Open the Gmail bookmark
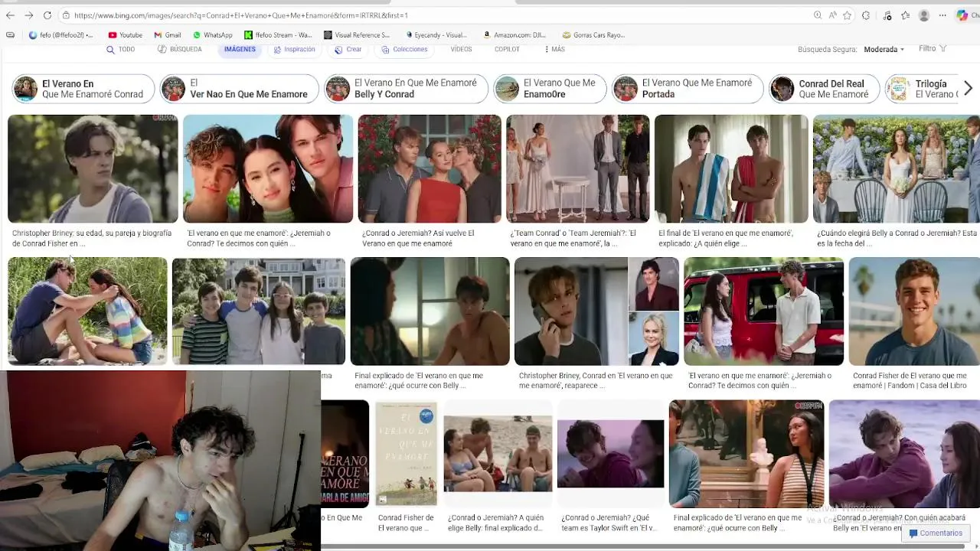The height and width of the screenshot is (551, 980). point(168,35)
